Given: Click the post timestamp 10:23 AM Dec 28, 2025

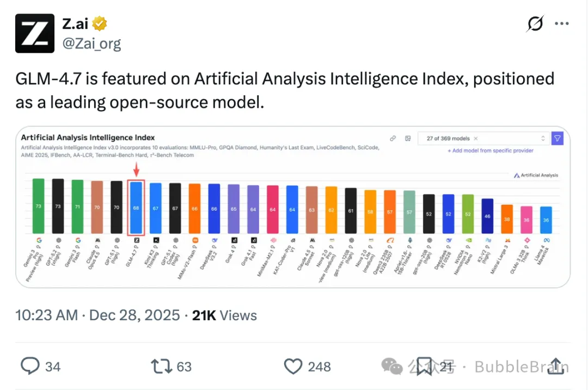Looking at the screenshot, I should click(98, 315).
